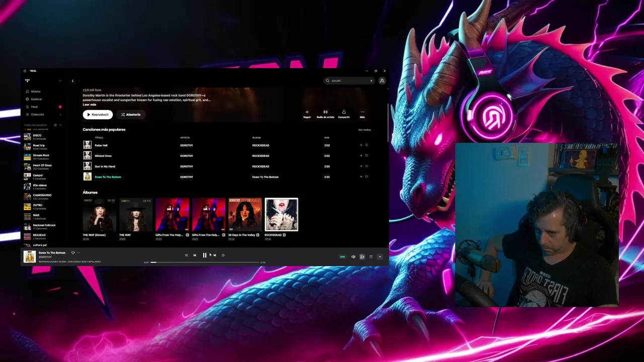The height and width of the screenshot is (362, 644).
Task: Open the play queue icon
Action: pos(371,257)
